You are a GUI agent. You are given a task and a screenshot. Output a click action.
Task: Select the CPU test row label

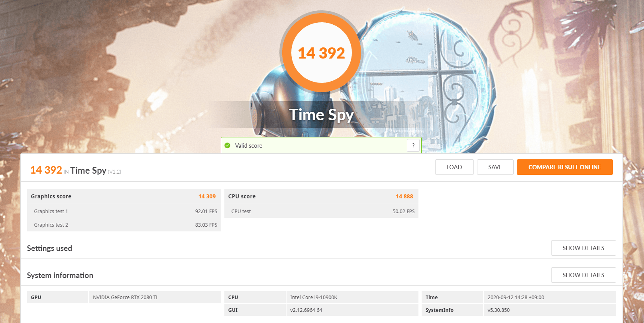241,211
